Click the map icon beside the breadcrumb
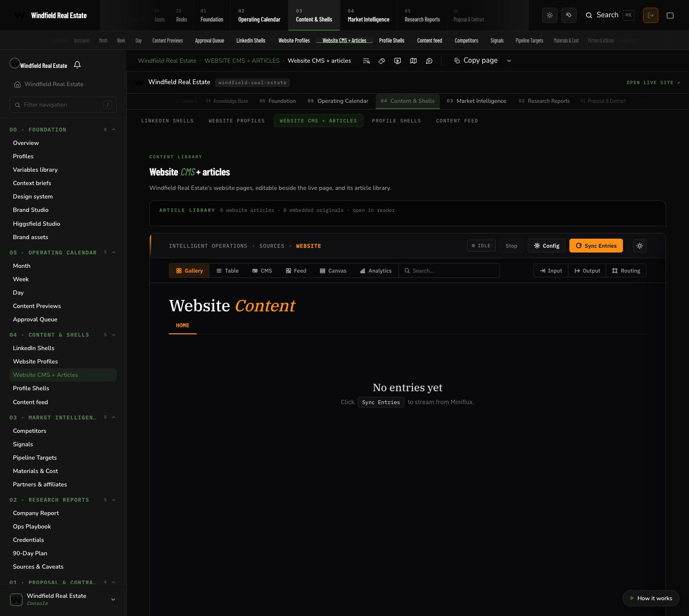Image resolution: width=689 pixels, height=616 pixels. point(413,61)
